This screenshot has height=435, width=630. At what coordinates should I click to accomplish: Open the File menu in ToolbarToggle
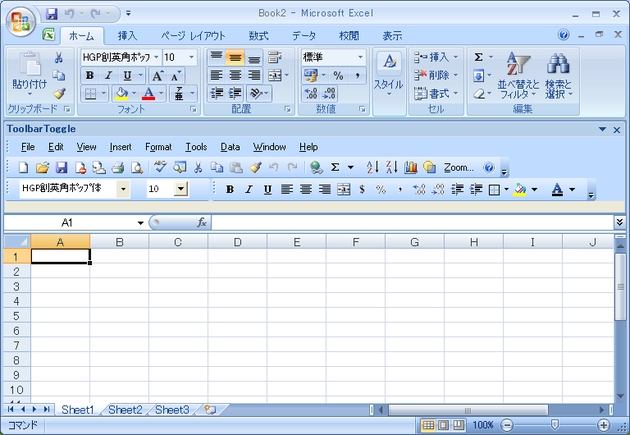click(28, 147)
